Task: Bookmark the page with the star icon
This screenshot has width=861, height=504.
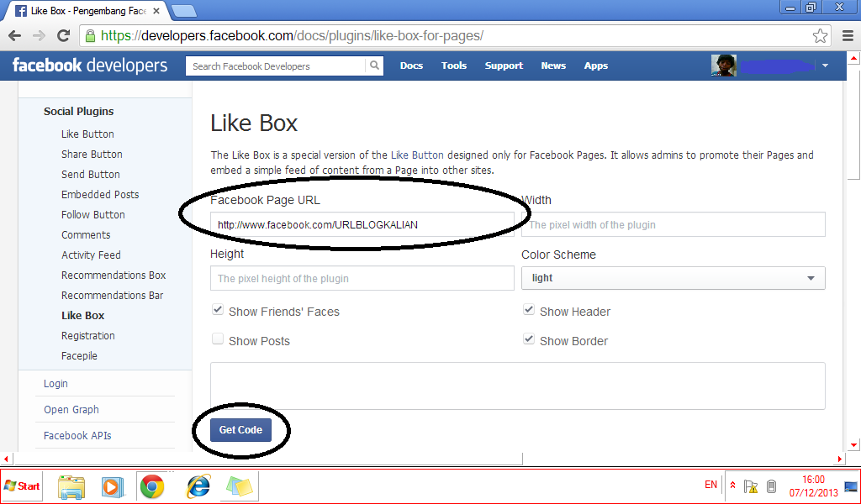Action: (x=820, y=36)
